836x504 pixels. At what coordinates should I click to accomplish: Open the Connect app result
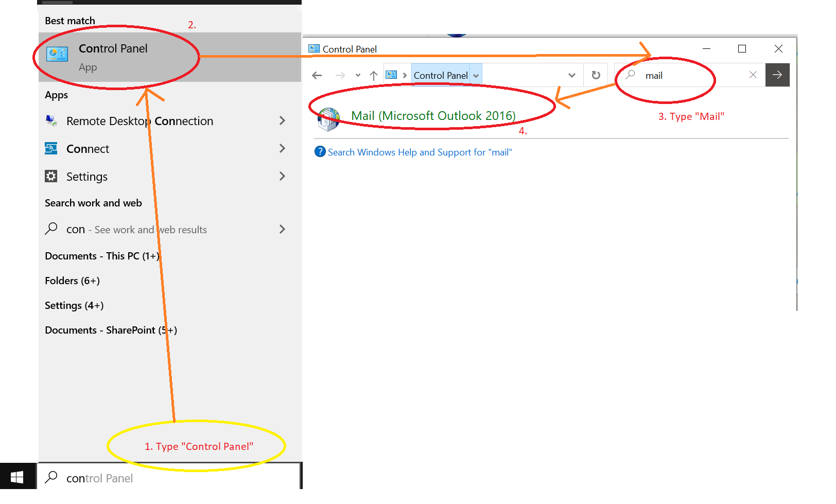170,149
